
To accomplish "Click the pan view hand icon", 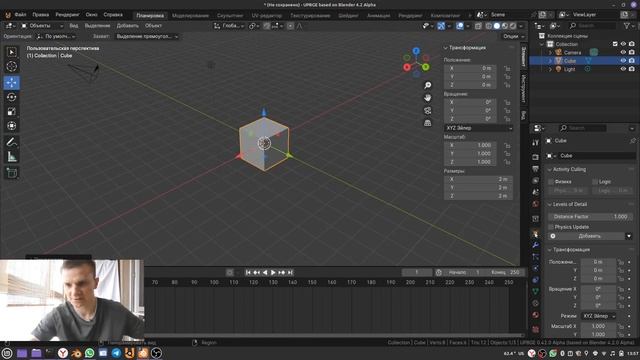I will click(x=427, y=98).
